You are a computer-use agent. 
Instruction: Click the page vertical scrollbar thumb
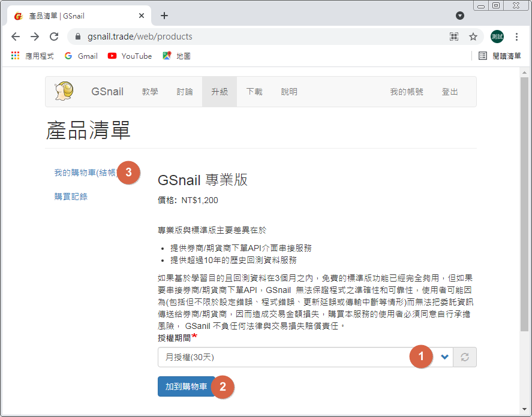pos(525,204)
